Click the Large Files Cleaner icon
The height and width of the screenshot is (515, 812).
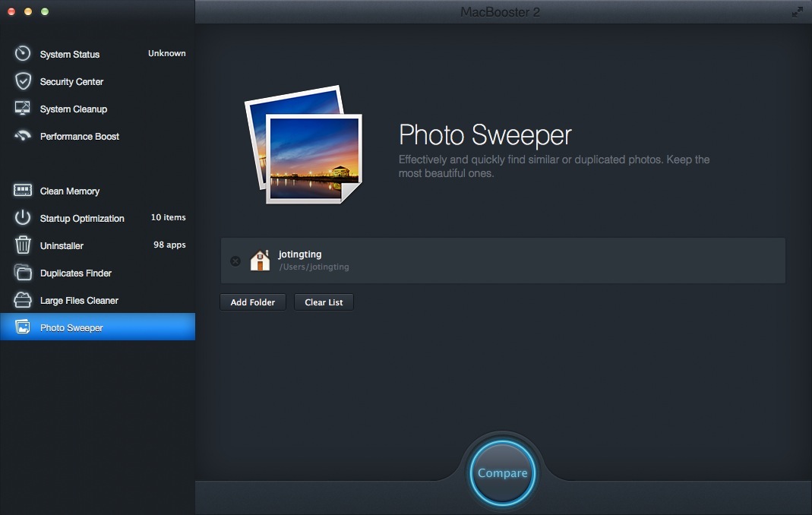[x=23, y=300]
